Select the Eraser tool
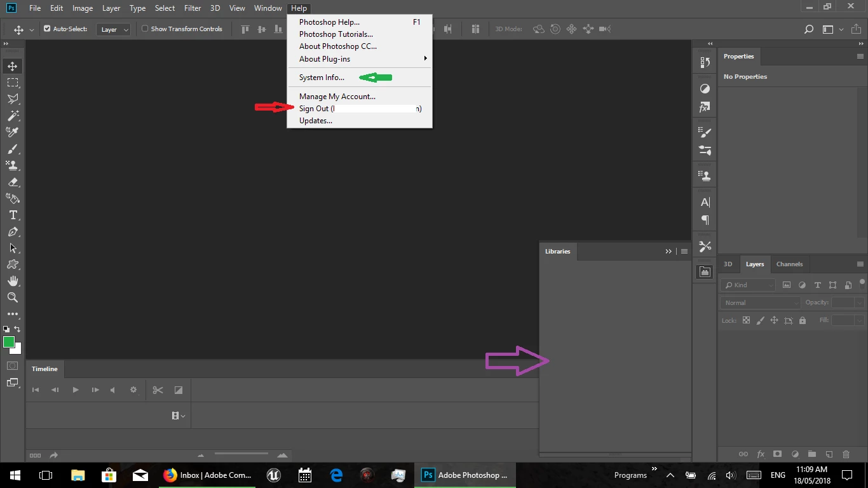This screenshot has width=868, height=488. click(x=12, y=182)
